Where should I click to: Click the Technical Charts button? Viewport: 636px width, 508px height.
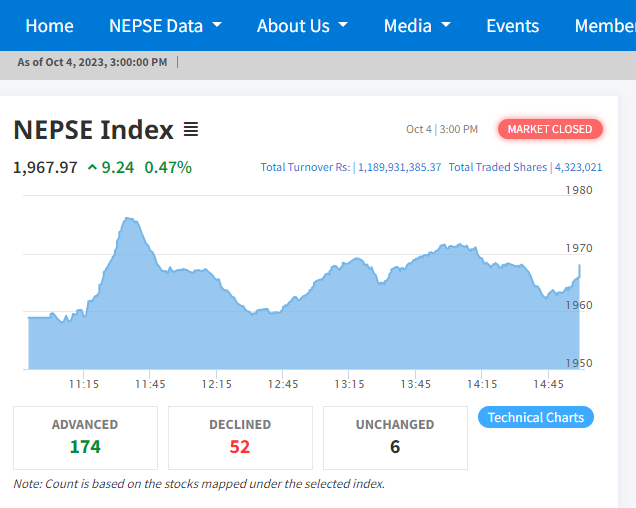[535, 417]
